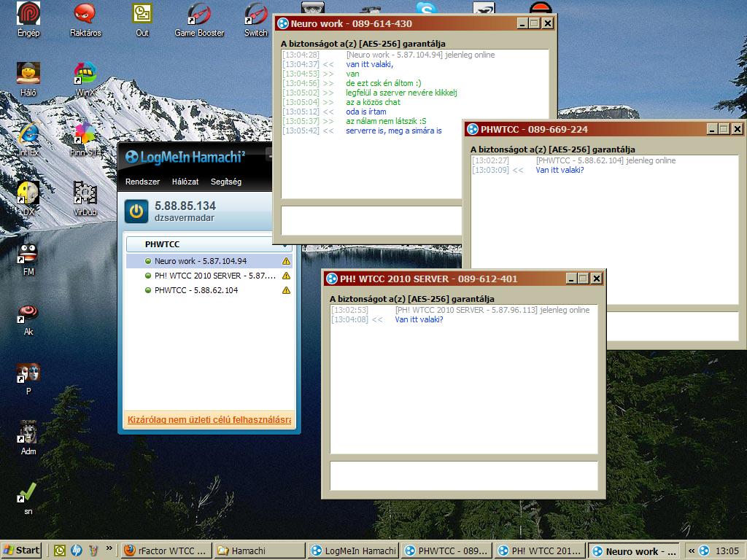Click PH! WTCC 2010 SERVER chat title icon
The width and height of the screenshot is (747, 560).
pos(332,279)
